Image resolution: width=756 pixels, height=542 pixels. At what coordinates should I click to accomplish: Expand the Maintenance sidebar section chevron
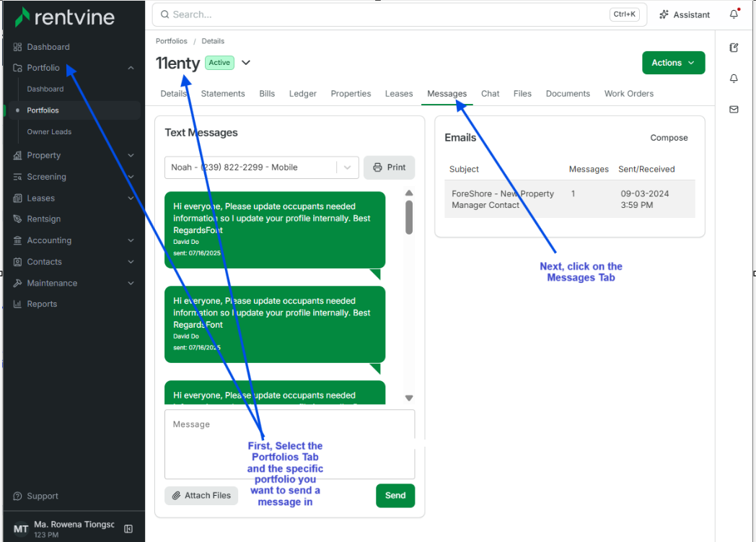[131, 283]
